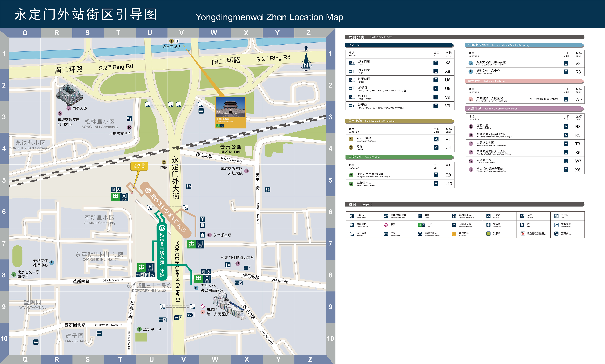Click the 万朋文化办公用品商城 table row

tap(525, 63)
